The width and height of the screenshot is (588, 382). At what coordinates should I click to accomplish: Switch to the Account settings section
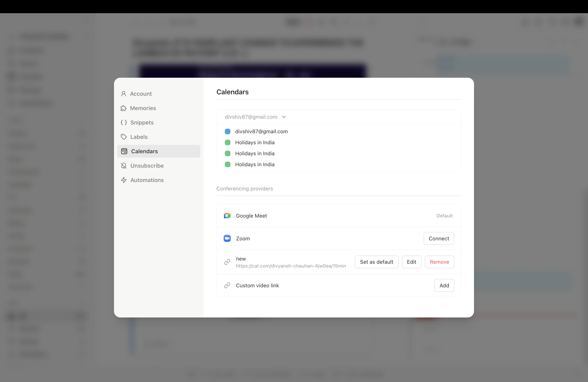click(x=141, y=94)
